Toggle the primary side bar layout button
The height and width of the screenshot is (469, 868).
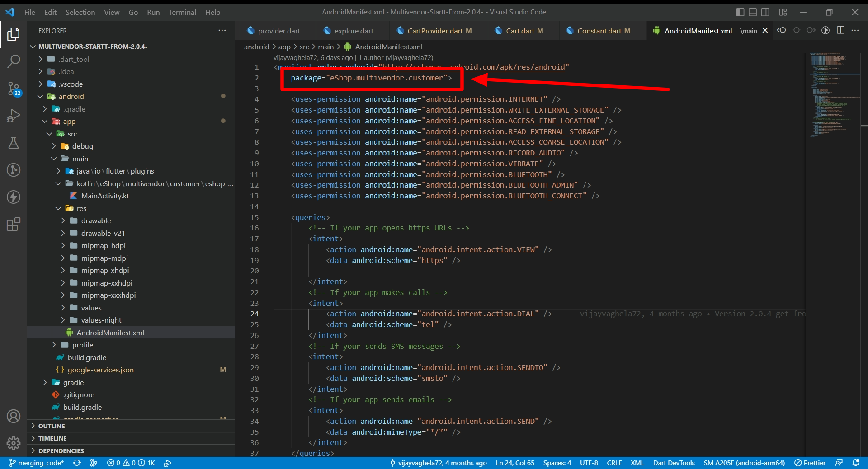(x=740, y=12)
